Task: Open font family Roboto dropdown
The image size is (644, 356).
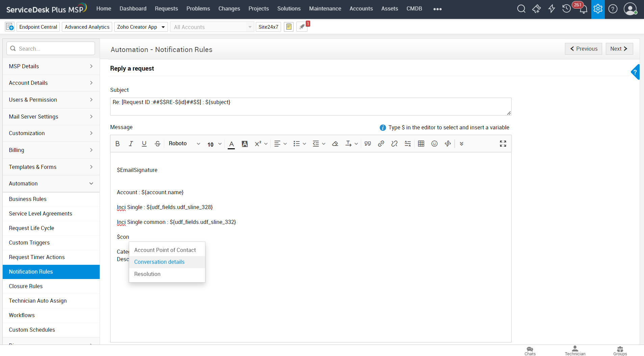Action: pos(184,144)
